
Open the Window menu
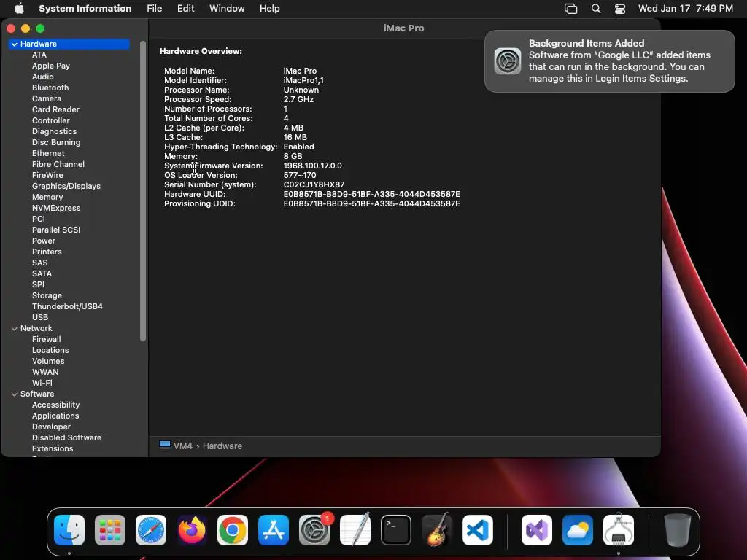pos(227,9)
